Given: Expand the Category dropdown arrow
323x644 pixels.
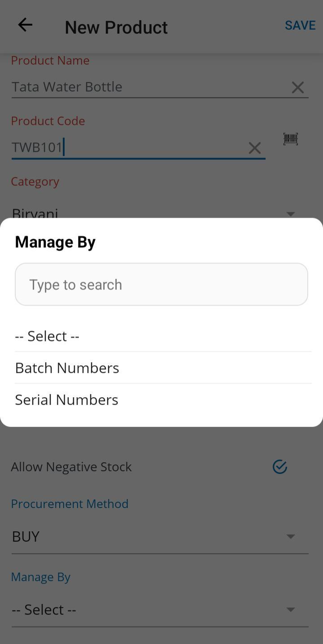Looking at the screenshot, I should coord(291,214).
